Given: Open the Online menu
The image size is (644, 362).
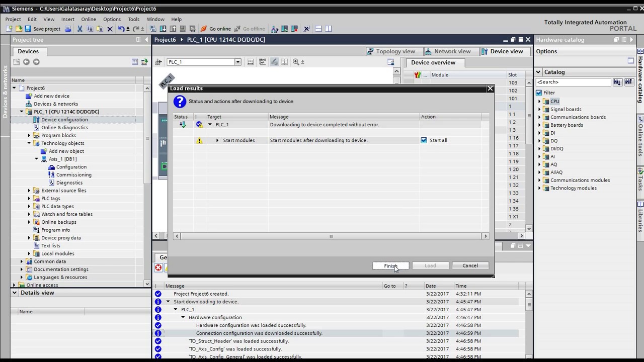Looking at the screenshot, I should [89, 19].
